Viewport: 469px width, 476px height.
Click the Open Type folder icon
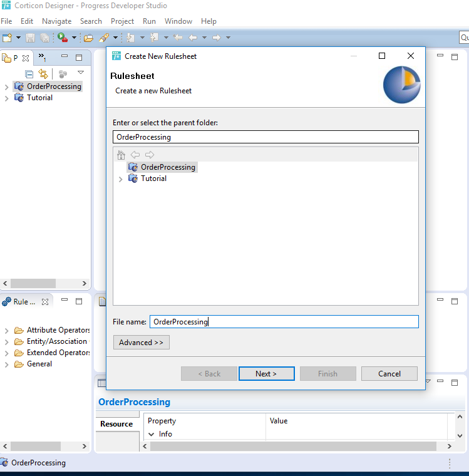[88, 38]
